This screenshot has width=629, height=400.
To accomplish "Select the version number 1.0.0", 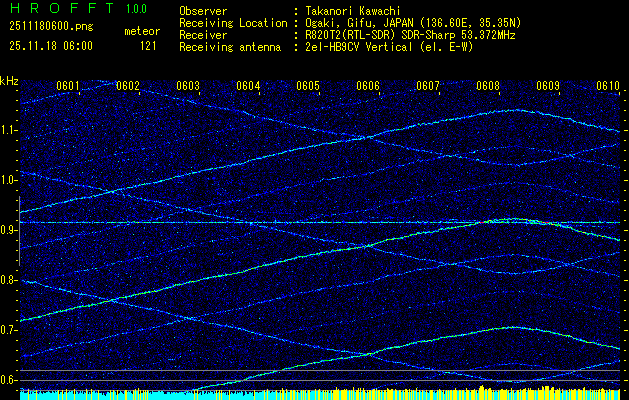I will [x=136, y=9].
